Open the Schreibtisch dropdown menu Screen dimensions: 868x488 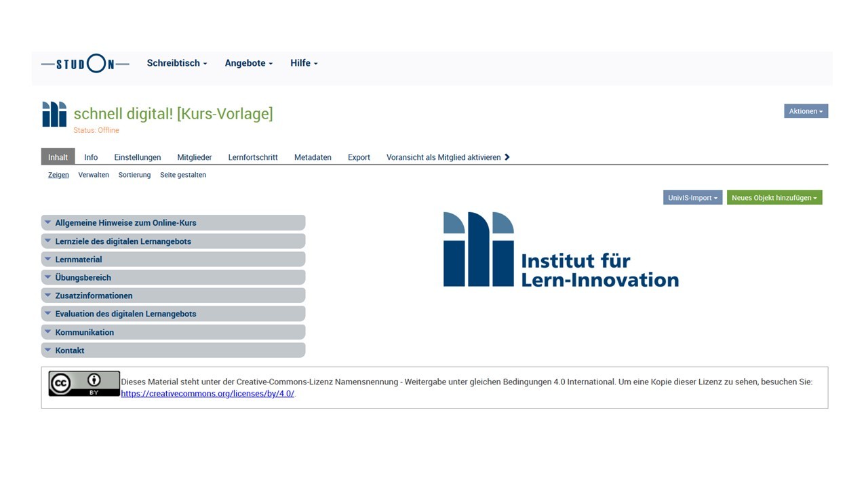177,63
